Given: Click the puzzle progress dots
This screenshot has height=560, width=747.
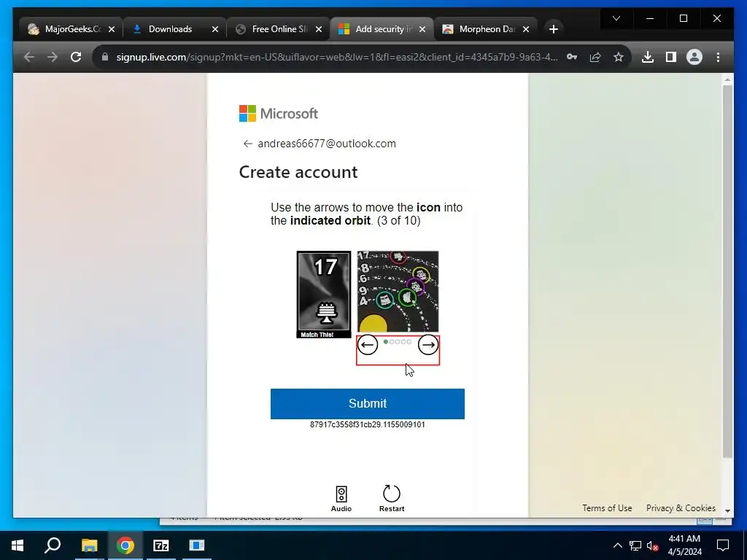Looking at the screenshot, I should tap(398, 341).
